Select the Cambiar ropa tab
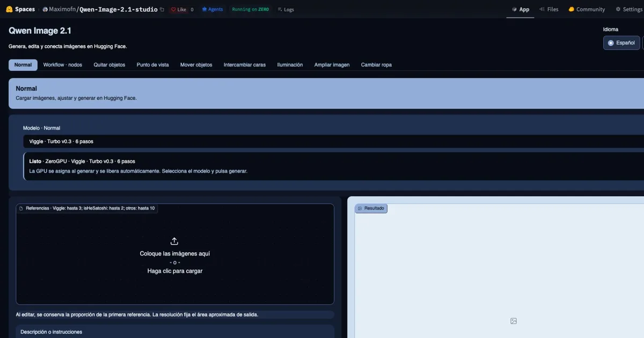Image resolution: width=644 pixels, height=338 pixels. point(376,65)
